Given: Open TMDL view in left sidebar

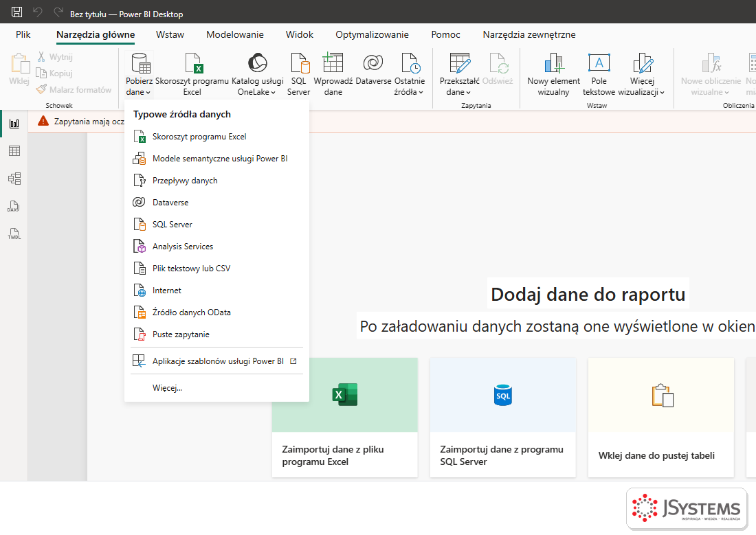Looking at the screenshot, I should click(x=14, y=234).
